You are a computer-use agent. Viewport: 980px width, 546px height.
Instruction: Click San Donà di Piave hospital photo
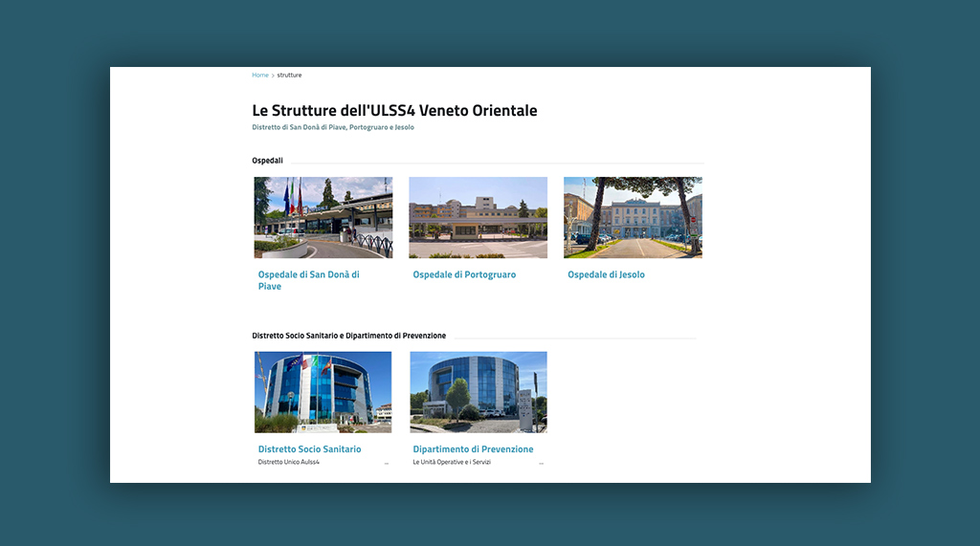click(323, 217)
